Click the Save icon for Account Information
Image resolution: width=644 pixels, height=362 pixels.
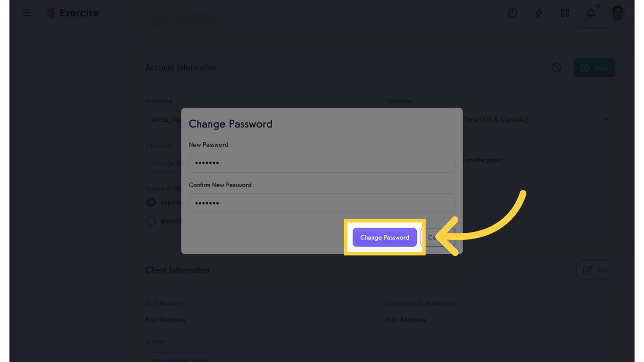coord(594,67)
